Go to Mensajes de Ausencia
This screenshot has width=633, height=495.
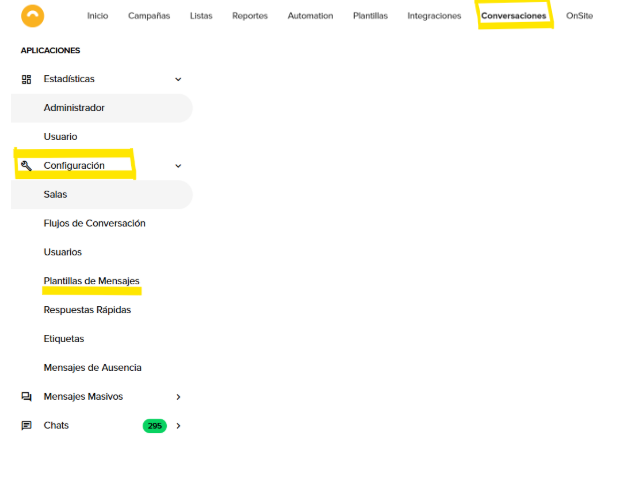pos(92,368)
